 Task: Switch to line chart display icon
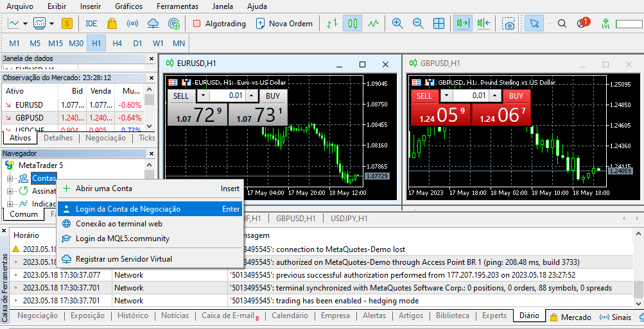pyautogui.click(x=373, y=23)
